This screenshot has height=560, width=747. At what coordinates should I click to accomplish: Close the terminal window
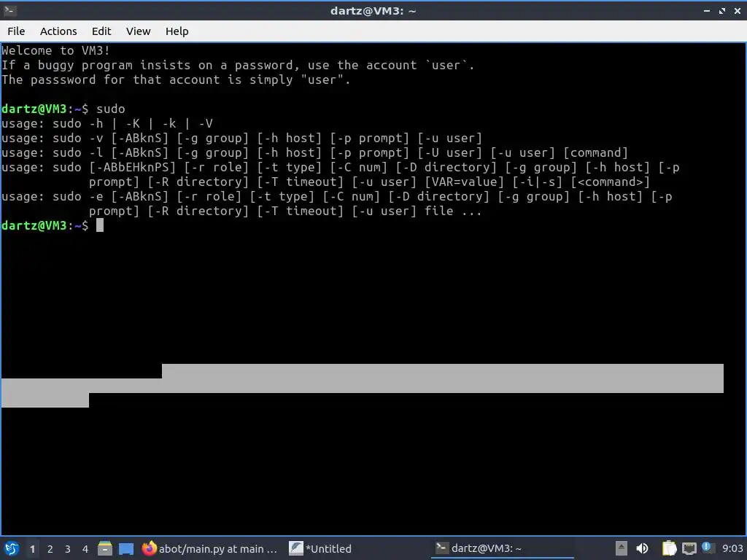tap(738, 10)
